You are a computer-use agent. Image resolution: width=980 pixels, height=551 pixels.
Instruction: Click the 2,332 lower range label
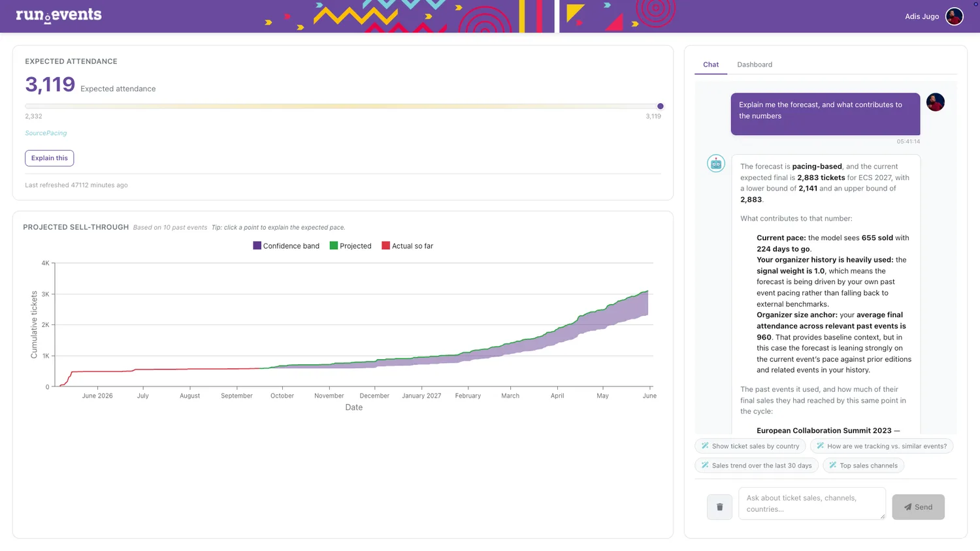[33, 116]
